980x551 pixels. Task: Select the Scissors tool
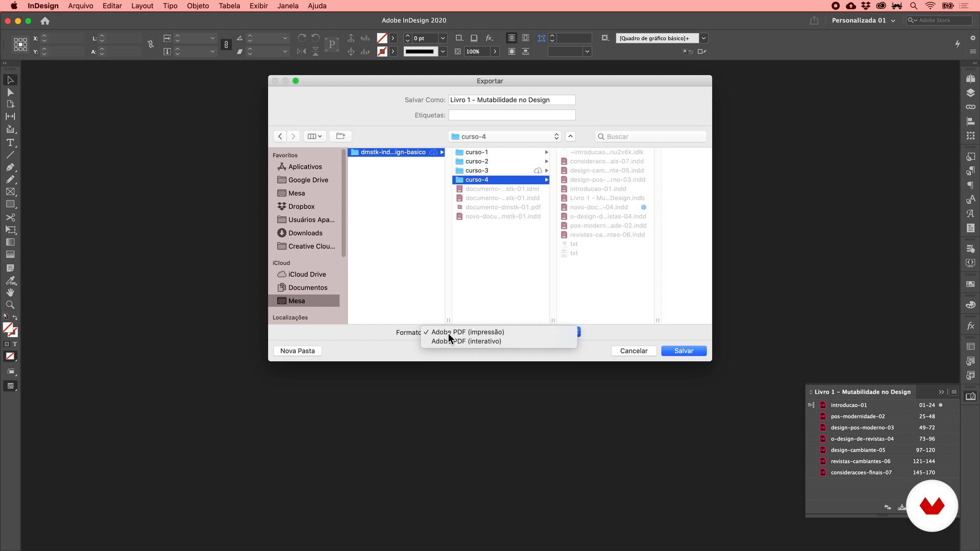(10, 217)
